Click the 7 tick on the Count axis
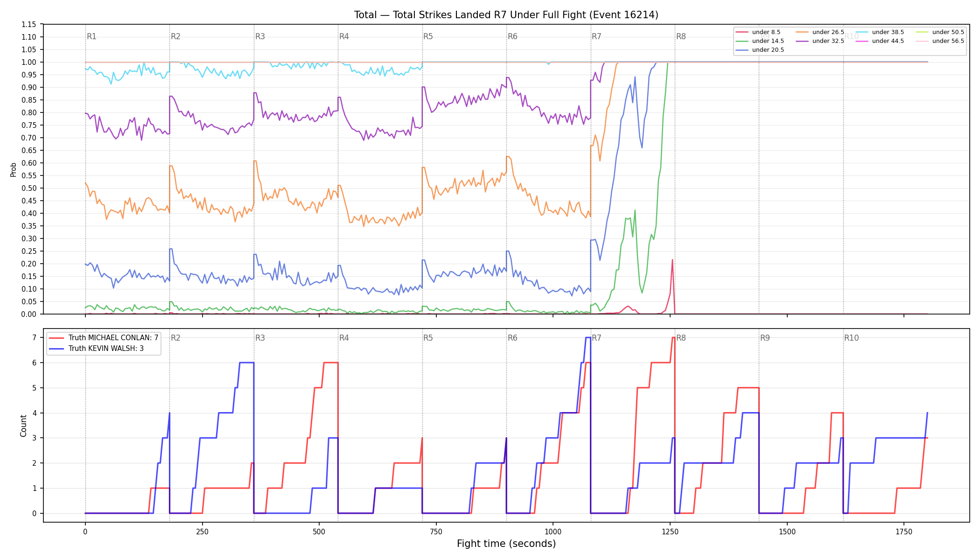Screen dimensions: 980x560 click(x=35, y=337)
